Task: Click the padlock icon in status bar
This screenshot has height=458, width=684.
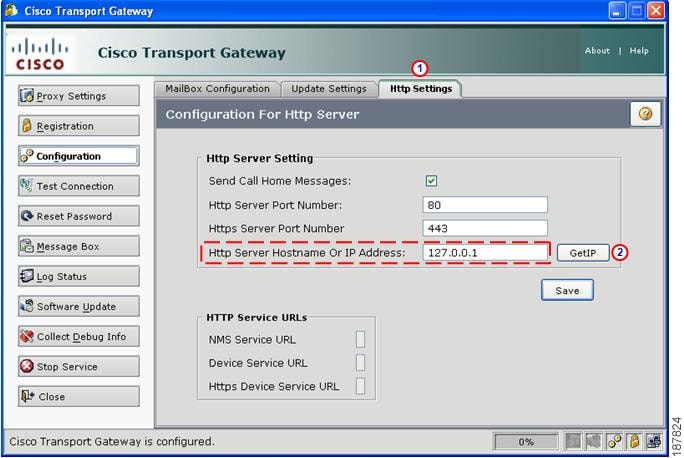Action: [634, 441]
